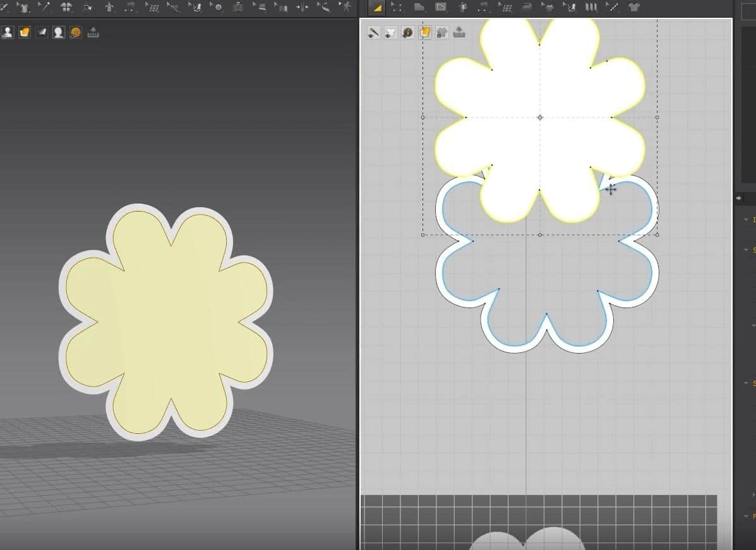Select the boot icon tool in 2D toolbar
This screenshot has width=756, height=550.
click(x=570, y=7)
